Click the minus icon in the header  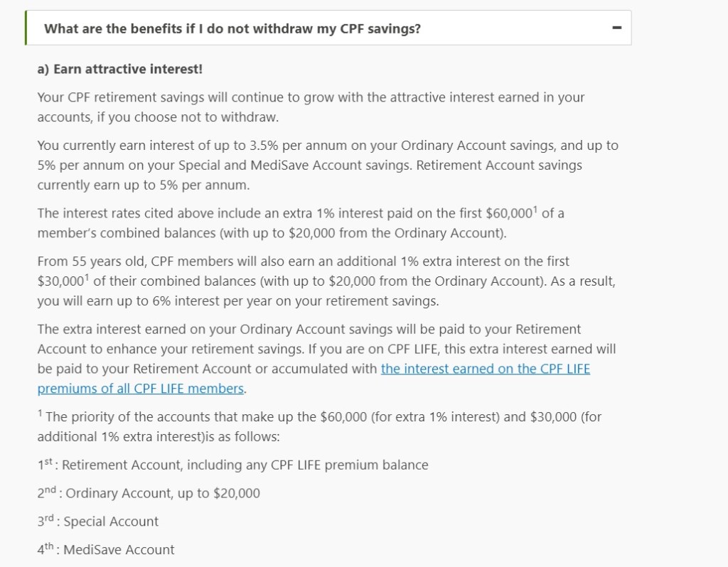click(616, 28)
